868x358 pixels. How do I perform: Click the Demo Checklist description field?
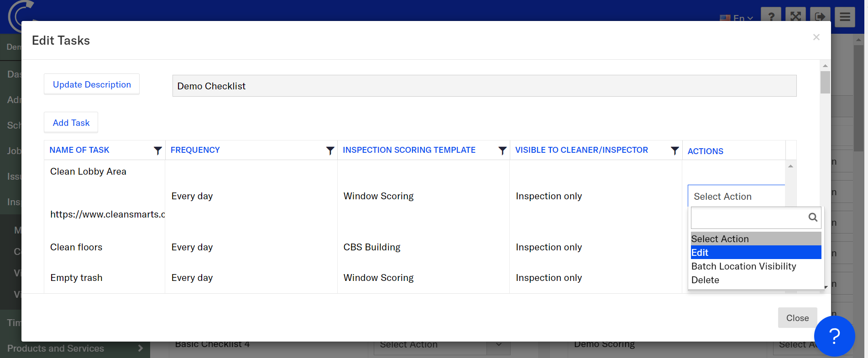coord(484,86)
